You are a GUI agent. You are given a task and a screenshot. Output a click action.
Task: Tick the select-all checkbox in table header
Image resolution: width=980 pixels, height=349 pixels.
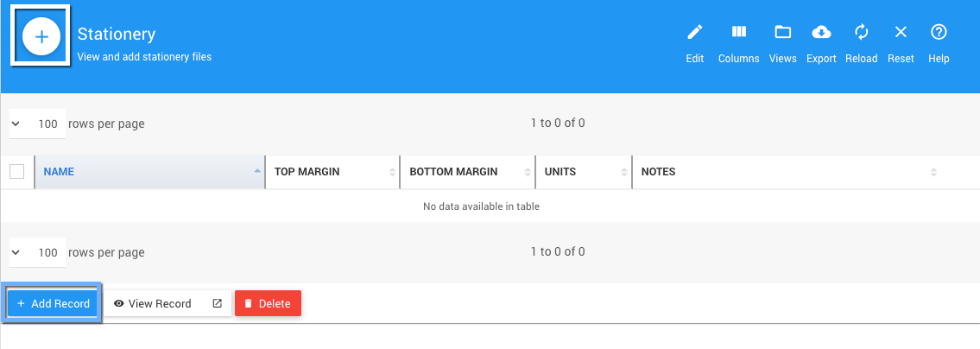(17, 171)
